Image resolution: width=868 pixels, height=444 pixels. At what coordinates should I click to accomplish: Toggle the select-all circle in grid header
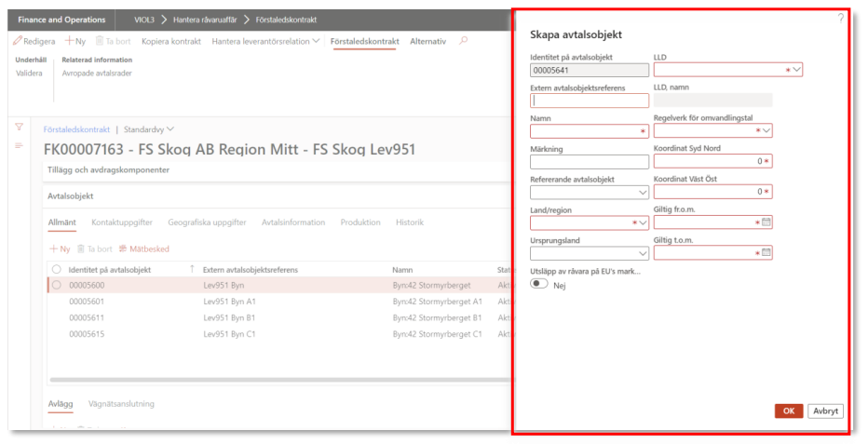point(57,269)
